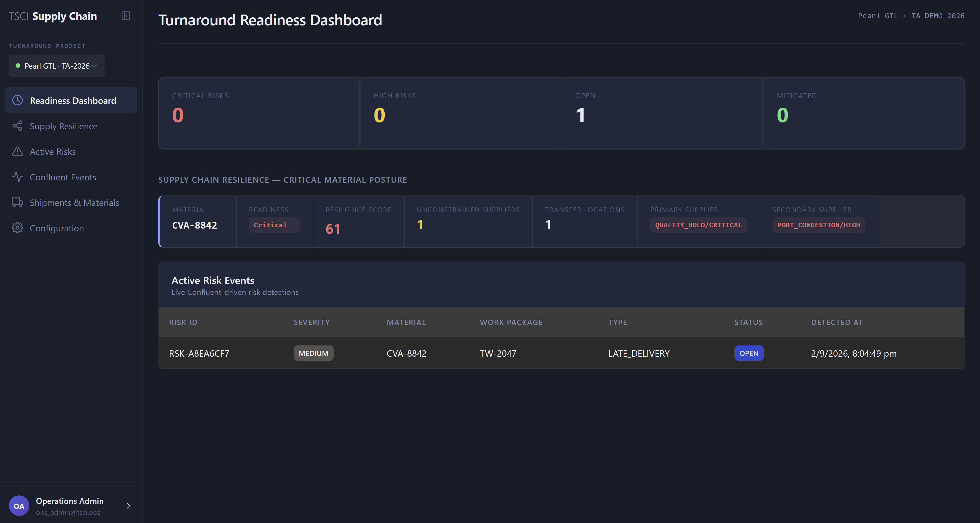This screenshot has height=523, width=980.
Task: Click the RISK ID column header
Action: (183, 322)
